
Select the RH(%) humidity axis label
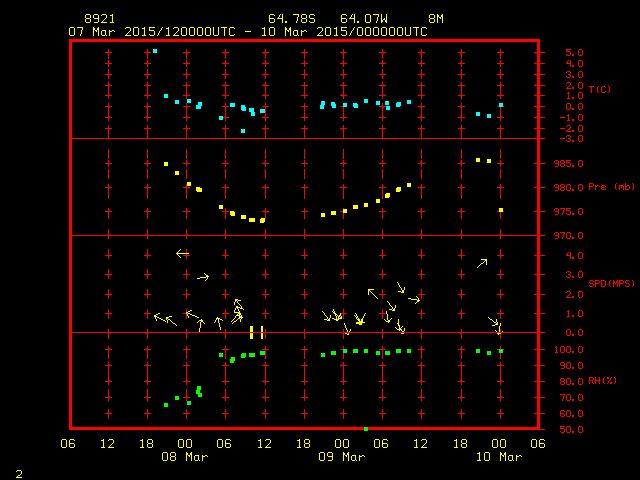pos(603,380)
